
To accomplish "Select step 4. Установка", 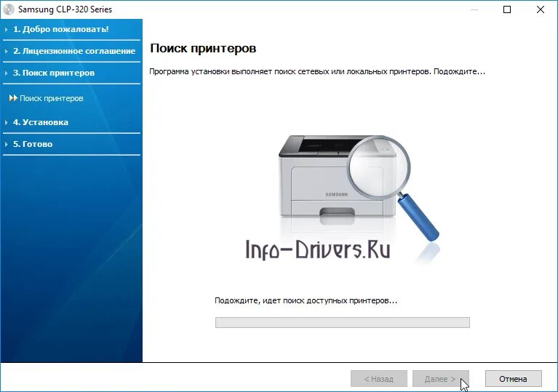I will 41,122.
